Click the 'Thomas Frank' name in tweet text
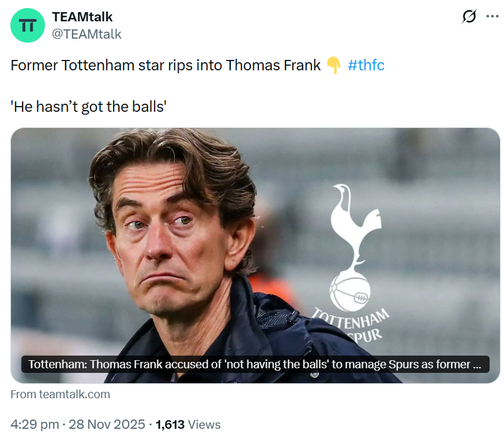The image size is (504, 438). click(x=273, y=65)
